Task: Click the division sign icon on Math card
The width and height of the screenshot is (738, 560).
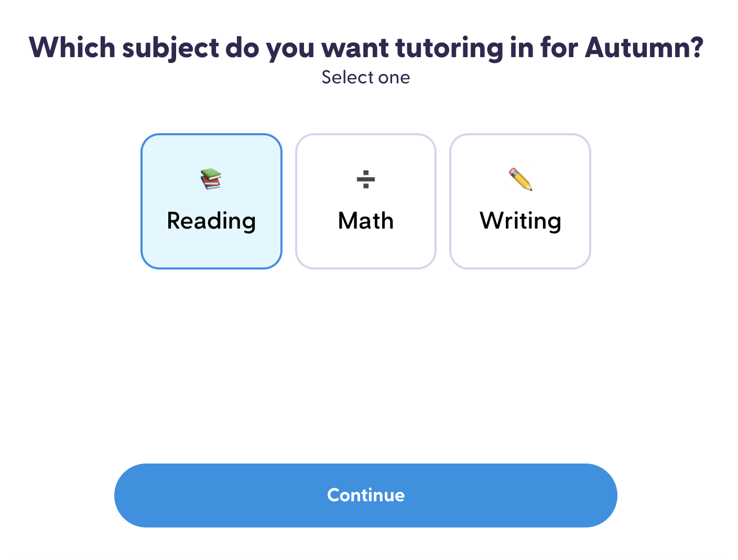Action: pyautogui.click(x=365, y=180)
